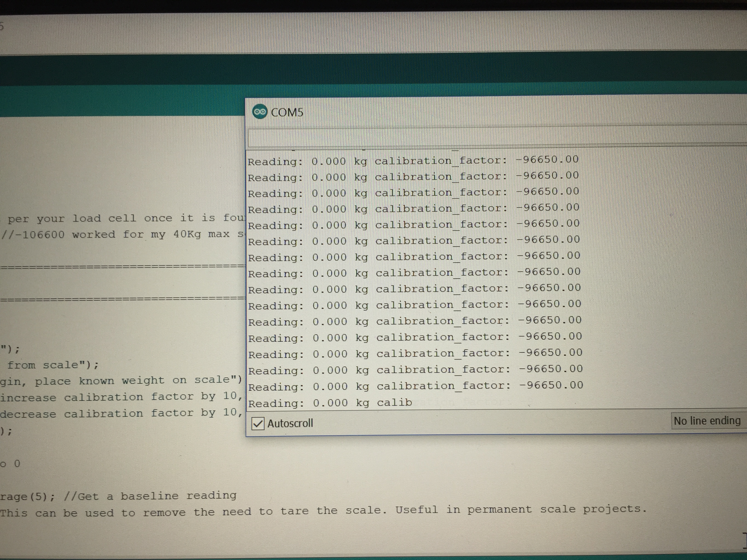Click the Arduino logo icon beside COM5

[260, 112]
